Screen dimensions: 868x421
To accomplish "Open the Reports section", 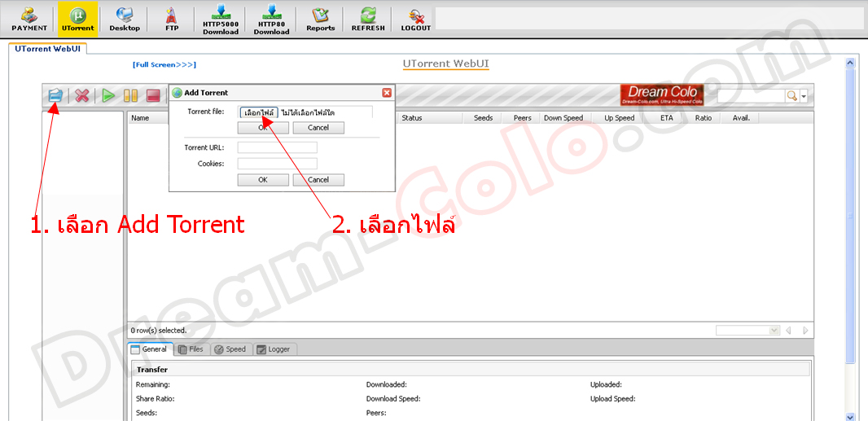I will (x=321, y=19).
